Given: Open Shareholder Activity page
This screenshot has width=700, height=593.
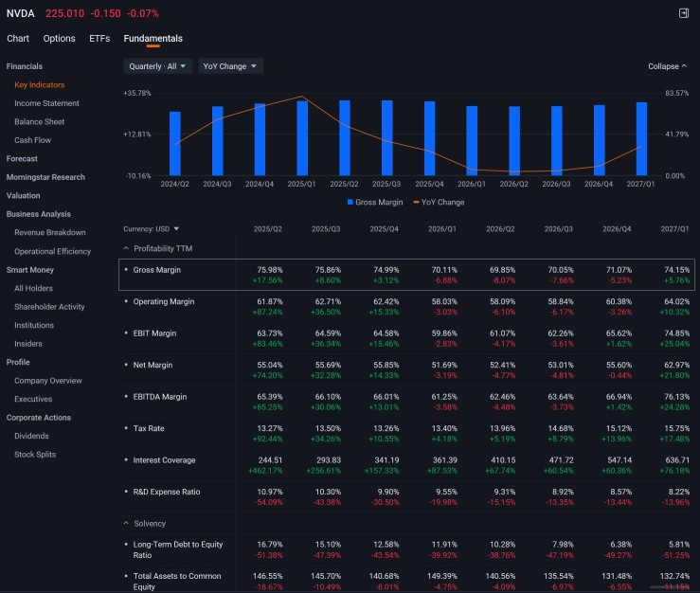Looking at the screenshot, I should (x=49, y=307).
